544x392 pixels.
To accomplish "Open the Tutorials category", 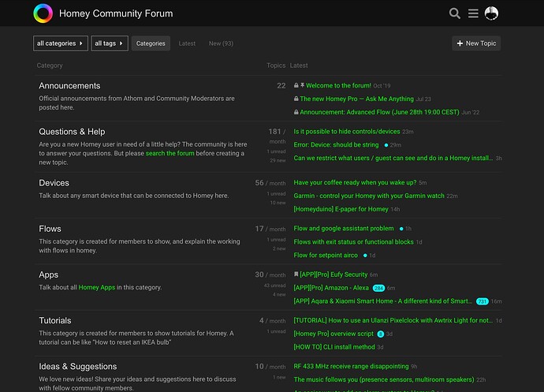I will click(x=55, y=320).
